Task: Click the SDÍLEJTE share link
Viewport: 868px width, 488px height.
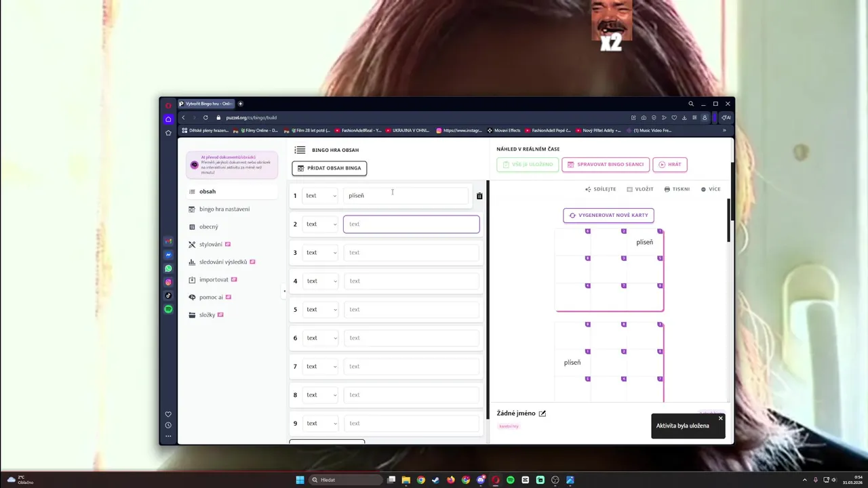Action: tap(600, 189)
